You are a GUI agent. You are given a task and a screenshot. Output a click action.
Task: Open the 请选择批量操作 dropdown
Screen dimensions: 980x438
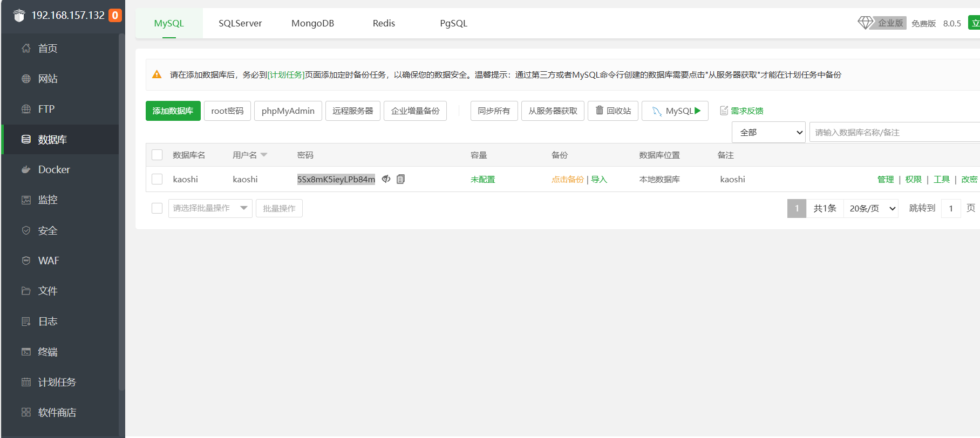(x=210, y=208)
